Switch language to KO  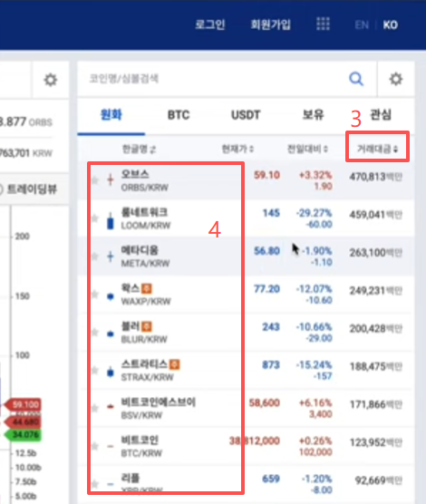point(391,25)
